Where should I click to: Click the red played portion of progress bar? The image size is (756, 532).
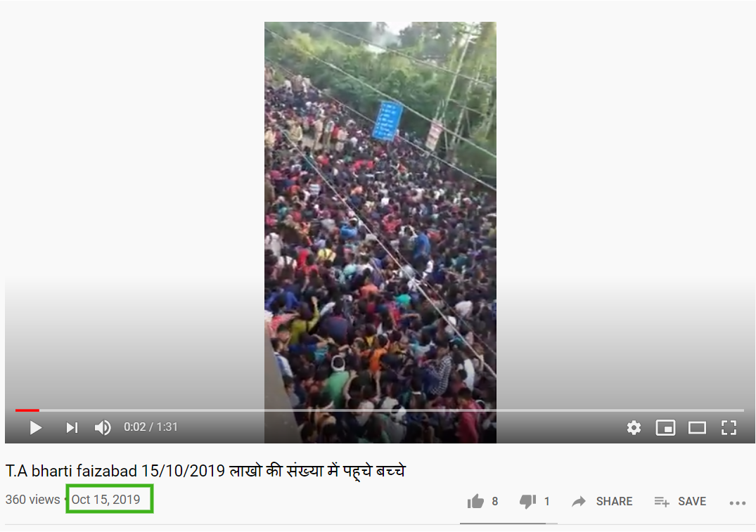(x=27, y=410)
